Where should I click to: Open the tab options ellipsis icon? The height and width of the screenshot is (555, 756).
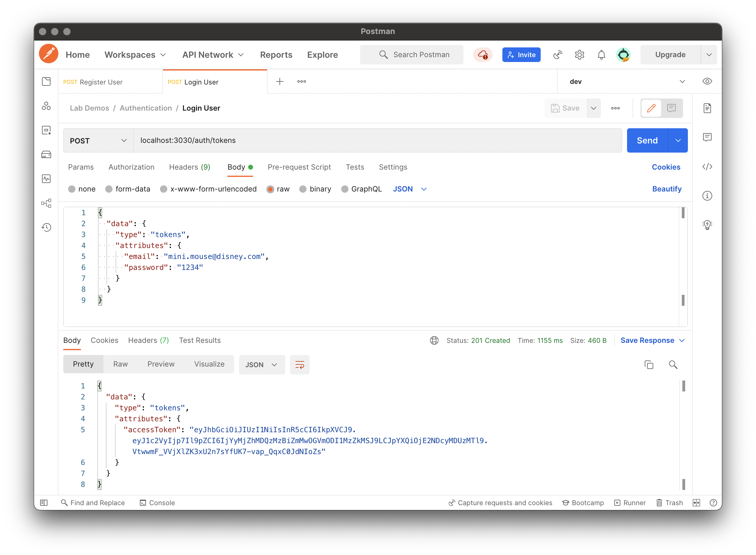click(x=302, y=82)
